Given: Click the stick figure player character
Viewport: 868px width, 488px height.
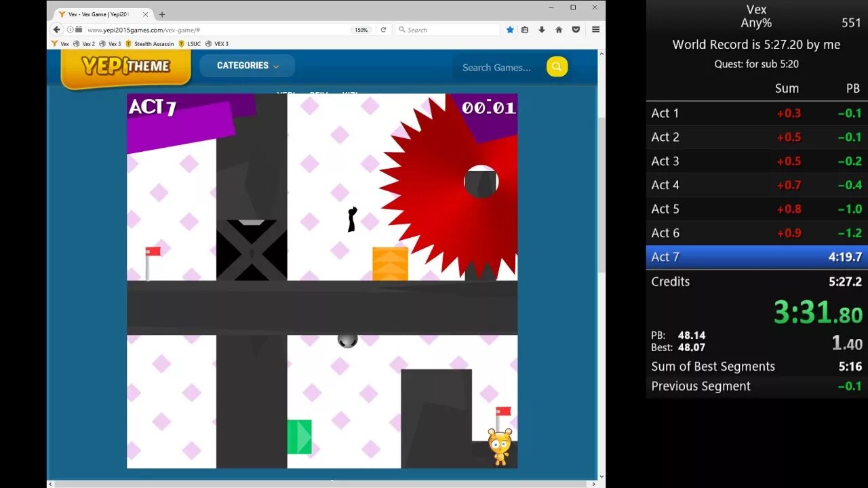Looking at the screenshot, I should click(x=352, y=220).
